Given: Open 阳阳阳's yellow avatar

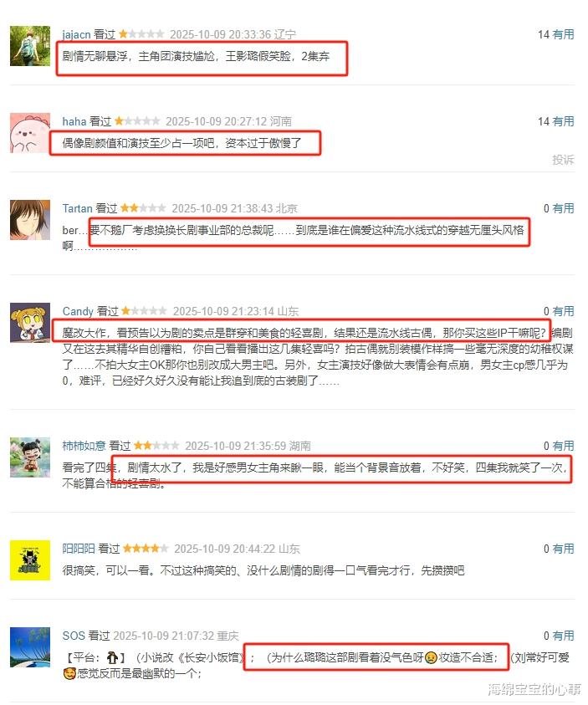Looking at the screenshot, I should coord(30,560).
